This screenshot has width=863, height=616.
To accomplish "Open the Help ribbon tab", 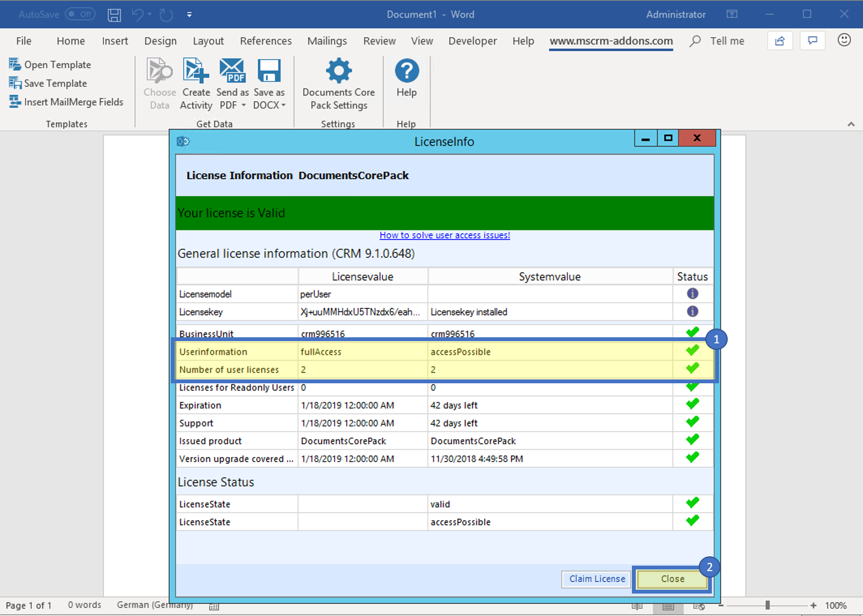I will [523, 41].
